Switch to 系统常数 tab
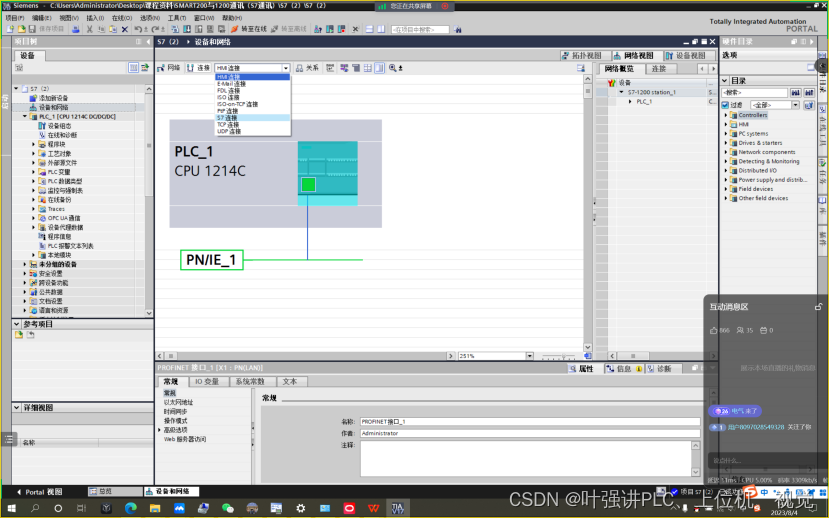Viewport: 830px width, 519px height. 250,382
